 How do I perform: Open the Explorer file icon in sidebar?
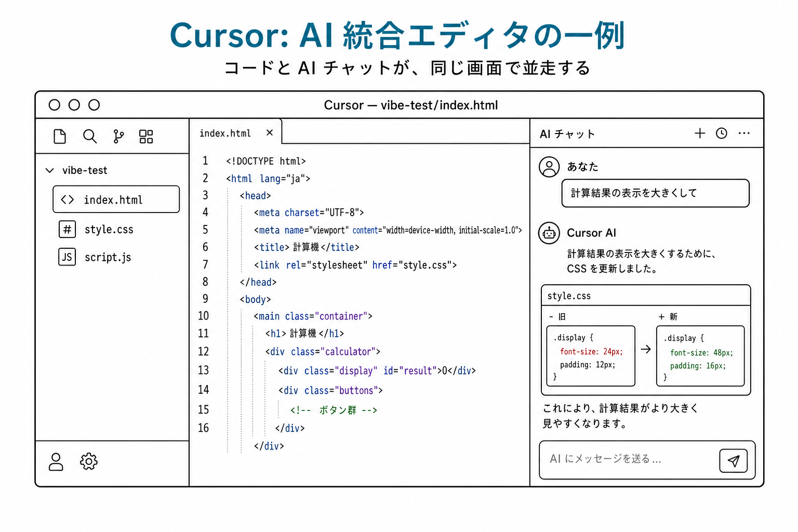click(60, 136)
